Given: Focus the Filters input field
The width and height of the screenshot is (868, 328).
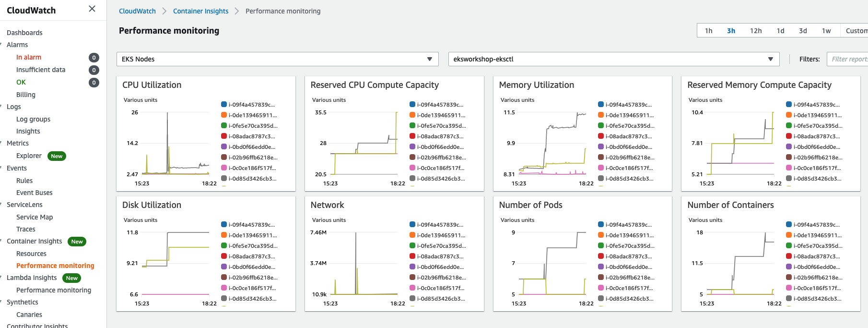Looking at the screenshot, I should click(847, 59).
